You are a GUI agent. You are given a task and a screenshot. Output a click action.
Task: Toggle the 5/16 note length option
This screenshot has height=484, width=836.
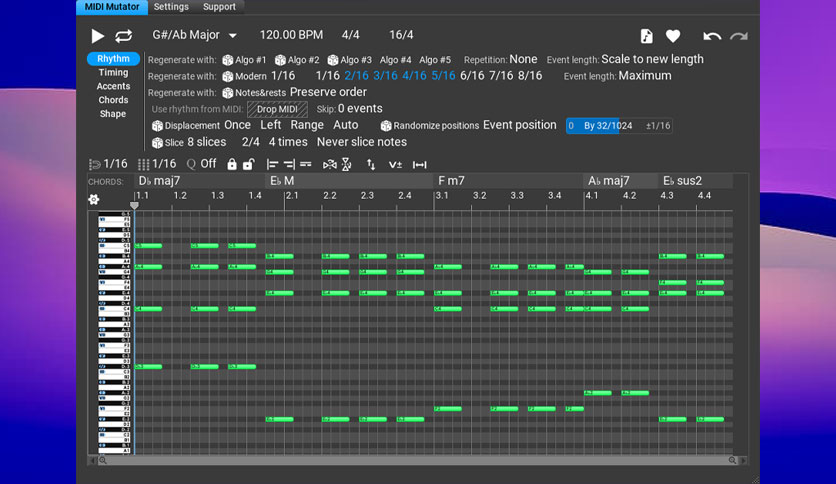[x=443, y=76]
